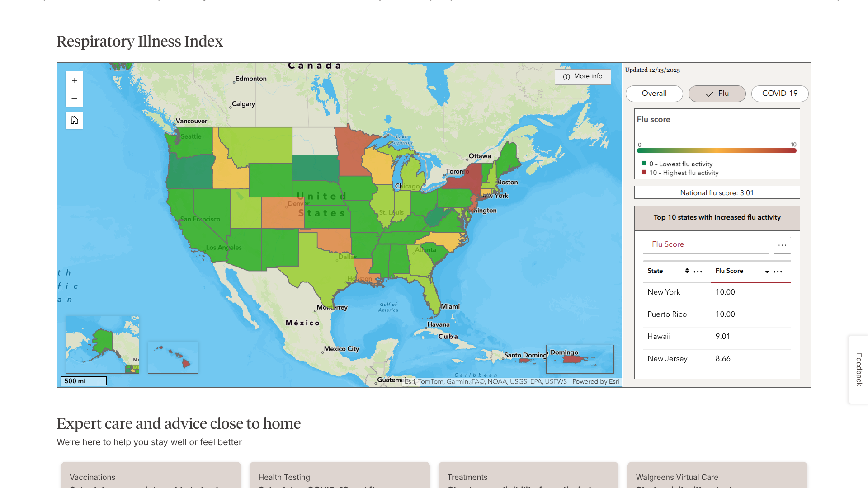Screen dimensions: 868x488
Task: Deselect the Flu index toggle
Action: coord(717,94)
